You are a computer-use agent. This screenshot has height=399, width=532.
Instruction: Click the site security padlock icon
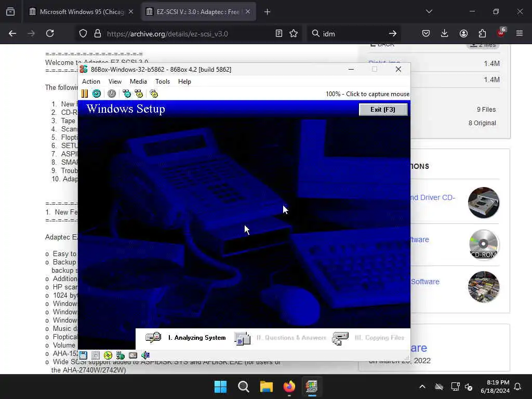98,33
